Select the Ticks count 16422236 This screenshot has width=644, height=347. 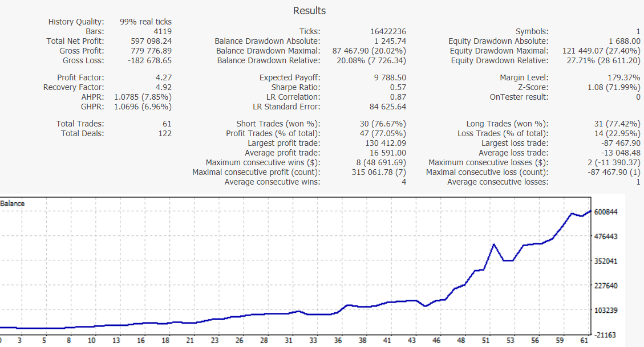click(x=388, y=31)
